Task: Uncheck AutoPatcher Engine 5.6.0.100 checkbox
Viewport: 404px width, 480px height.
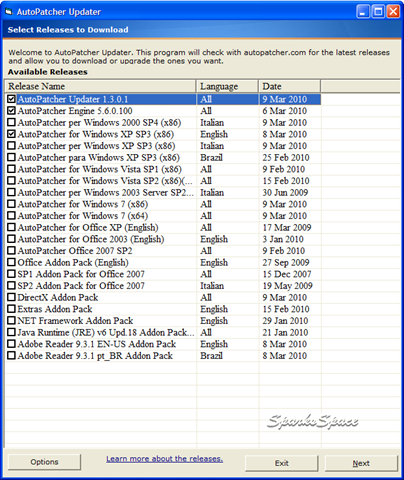Action: [x=11, y=110]
